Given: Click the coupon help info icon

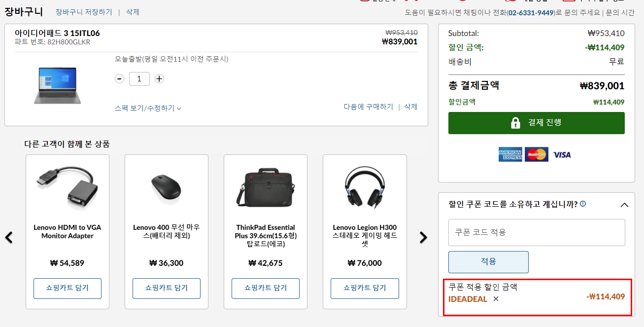Looking at the screenshot, I should [x=583, y=204].
